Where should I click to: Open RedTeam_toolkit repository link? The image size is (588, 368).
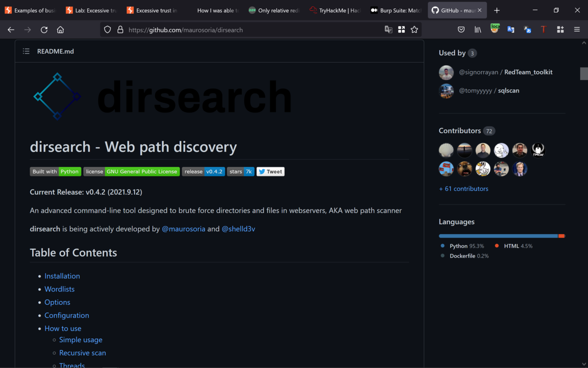528,72
